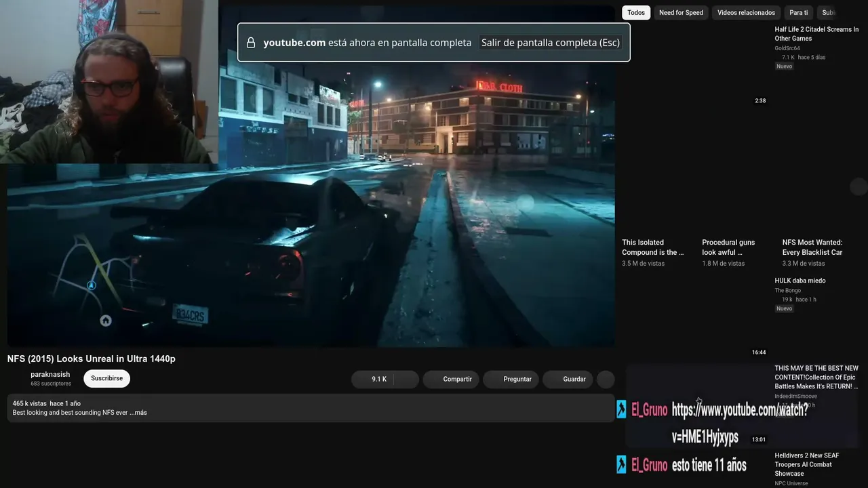Click the '465 k vistas hace 1 año' line
This screenshot has height=488, width=868.
[x=47, y=403]
